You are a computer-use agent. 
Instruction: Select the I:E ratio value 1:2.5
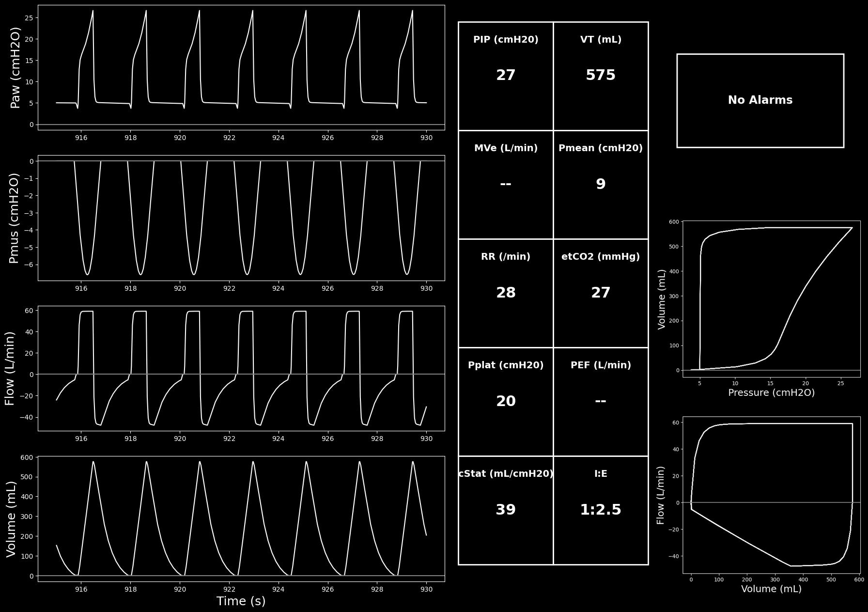pos(601,509)
